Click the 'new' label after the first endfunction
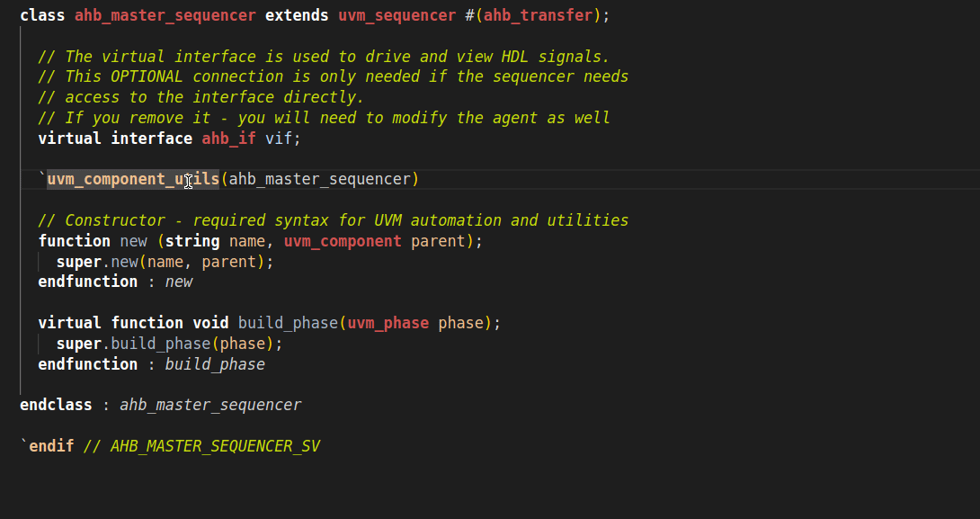980x519 pixels. click(x=179, y=282)
